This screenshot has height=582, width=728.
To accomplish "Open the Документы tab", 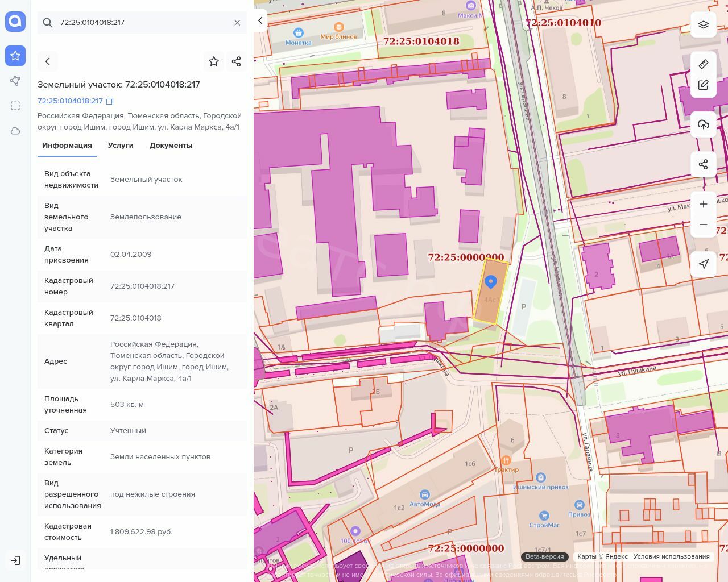I will [171, 145].
